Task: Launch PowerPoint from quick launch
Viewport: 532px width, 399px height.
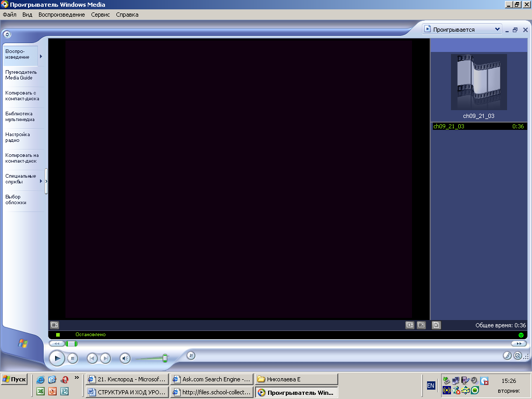Action: click(x=52, y=391)
